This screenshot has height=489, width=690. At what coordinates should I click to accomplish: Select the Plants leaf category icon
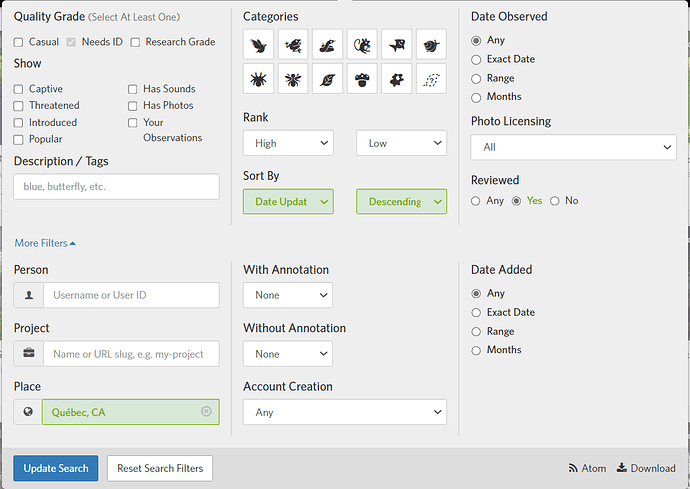point(327,79)
